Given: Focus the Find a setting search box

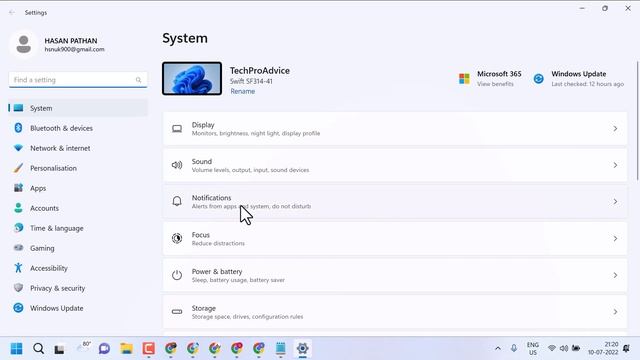Looking at the screenshot, I should [x=78, y=80].
